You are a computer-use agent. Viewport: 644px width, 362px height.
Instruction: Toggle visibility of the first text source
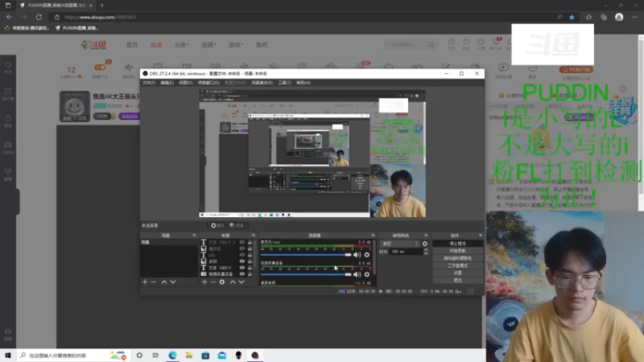(242, 242)
